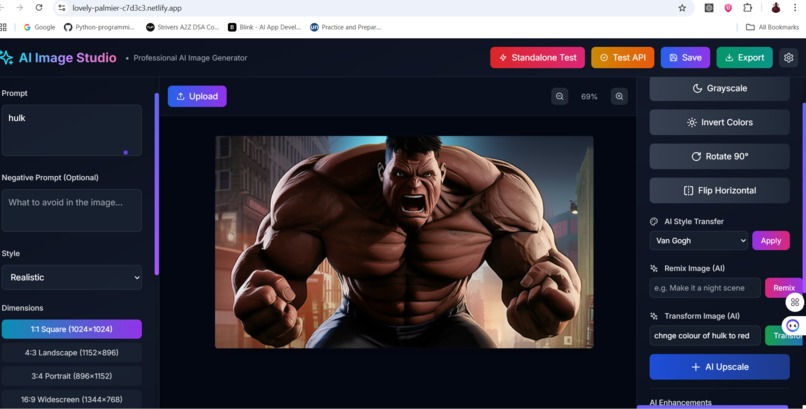
Task: Open the Chrome apps grid shortcut
Action: pyautogui.click(x=3, y=27)
